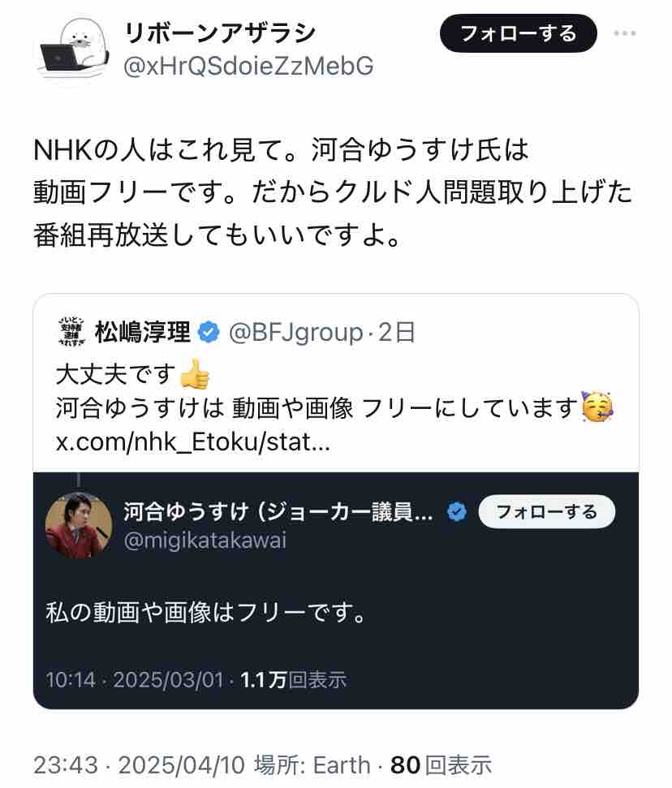Image resolution: width=672 pixels, height=788 pixels.
Task: Open embedded tweet text 私の動画や画像はフリーです
Action: [x=205, y=611]
